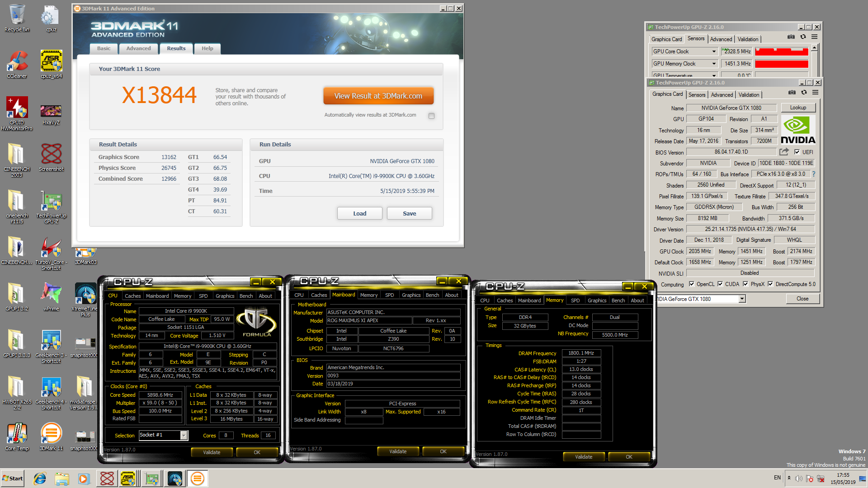
Task: Toggle the CUDA computing checkbox
Action: tap(720, 284)
